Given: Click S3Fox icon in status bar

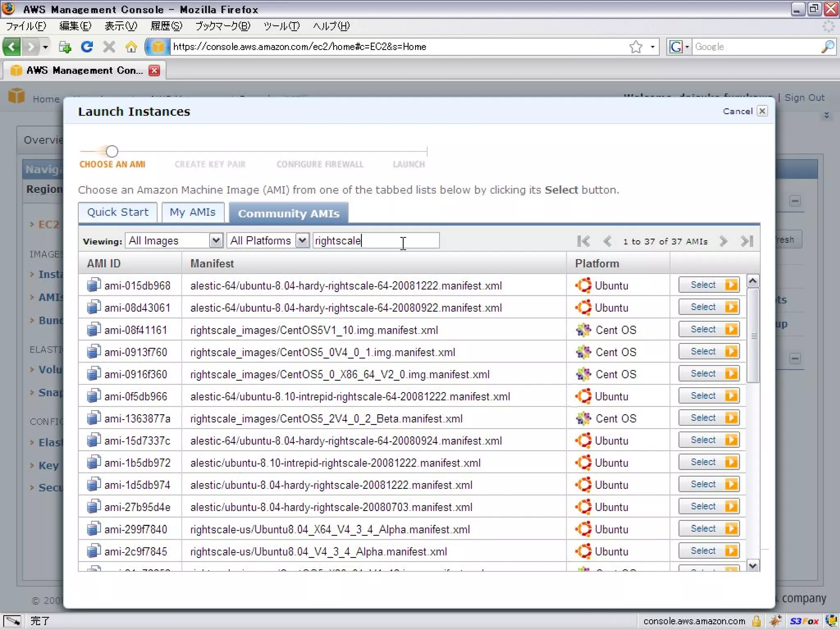Looking at the screenshot, I should (x=803, y=621).
